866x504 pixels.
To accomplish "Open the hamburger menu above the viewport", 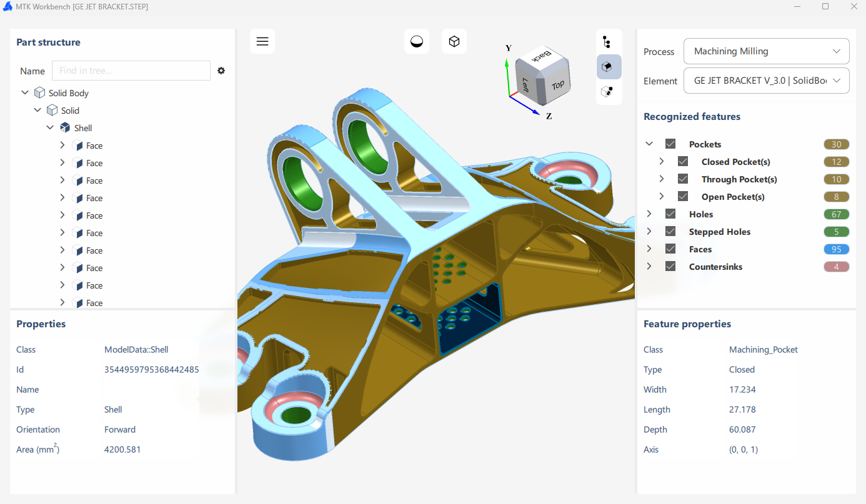I will coord(262,41).
